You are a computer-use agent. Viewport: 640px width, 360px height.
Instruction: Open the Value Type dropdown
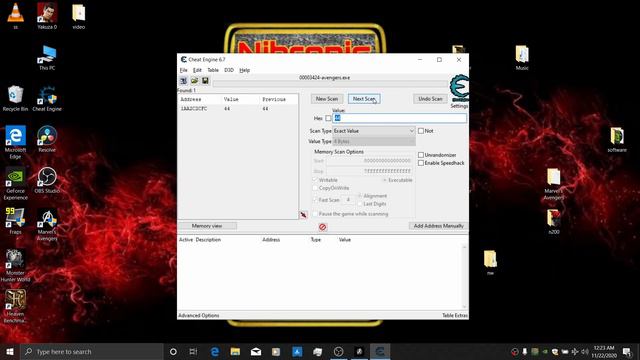click(x=374, y=141)
